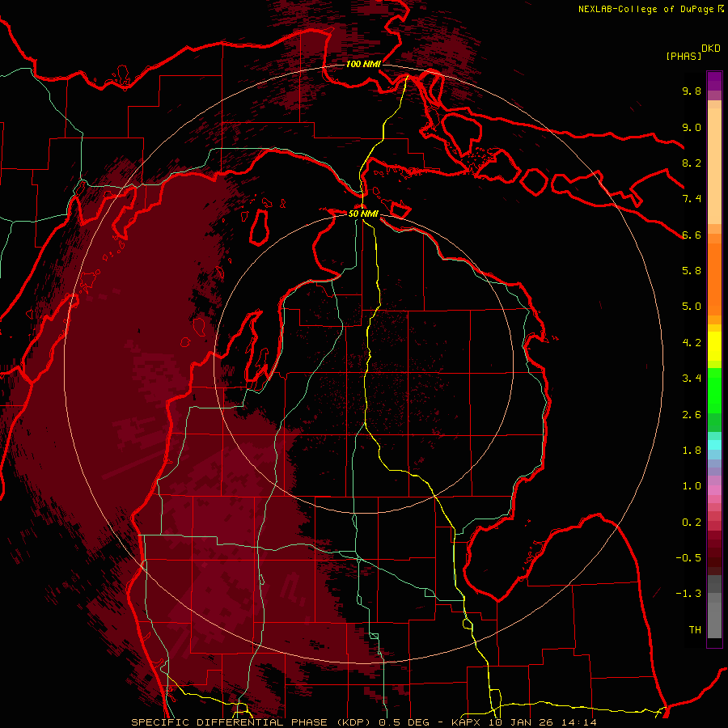
Task: Click the bright yellow band of the color scale
Action: (x=714, y=346)
